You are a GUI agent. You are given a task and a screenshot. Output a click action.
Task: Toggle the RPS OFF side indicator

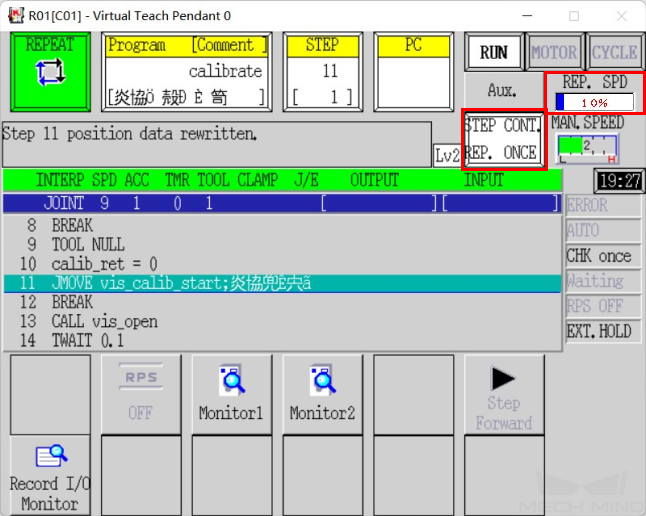pyautogui.click(x=604, y=306)
